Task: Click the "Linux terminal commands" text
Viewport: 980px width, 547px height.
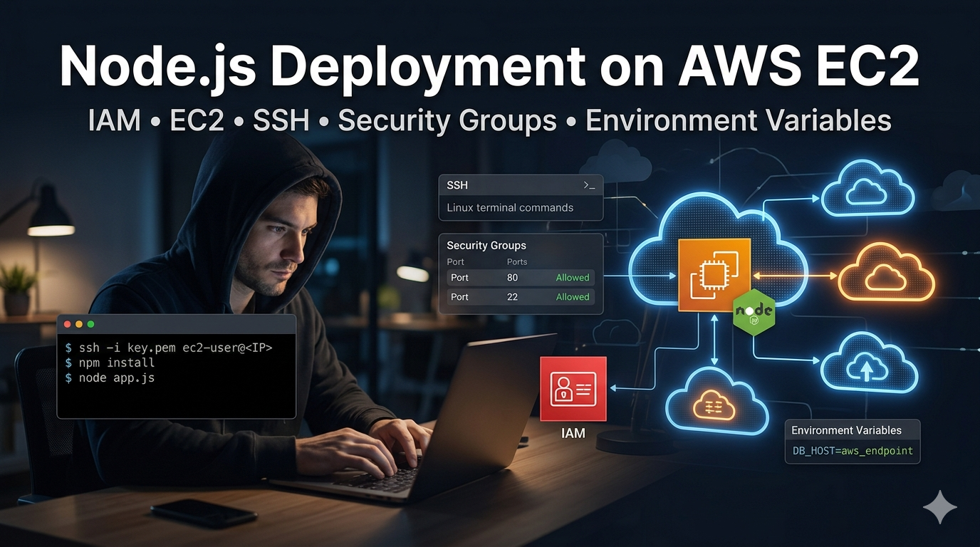Action: click(x=510, y=208)
